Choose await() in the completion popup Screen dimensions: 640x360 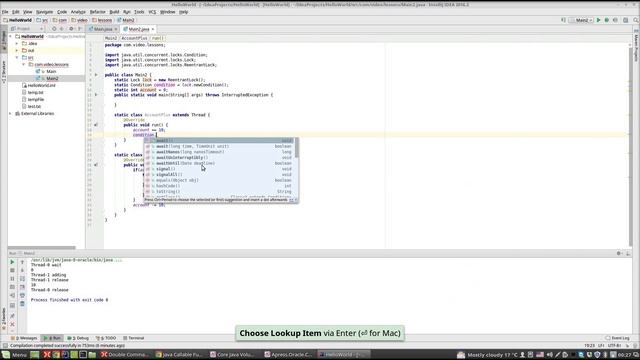219,140
